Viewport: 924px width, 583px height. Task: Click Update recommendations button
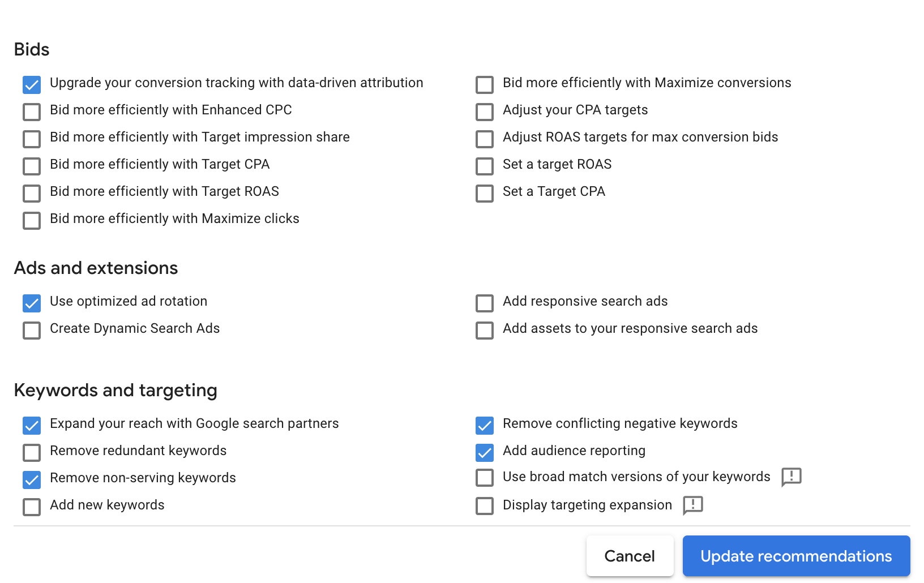(796, 556)
